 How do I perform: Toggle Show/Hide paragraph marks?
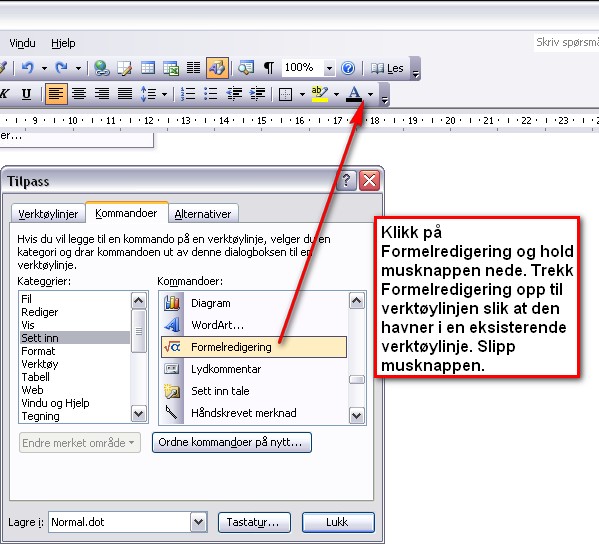(x=269, y=68)
